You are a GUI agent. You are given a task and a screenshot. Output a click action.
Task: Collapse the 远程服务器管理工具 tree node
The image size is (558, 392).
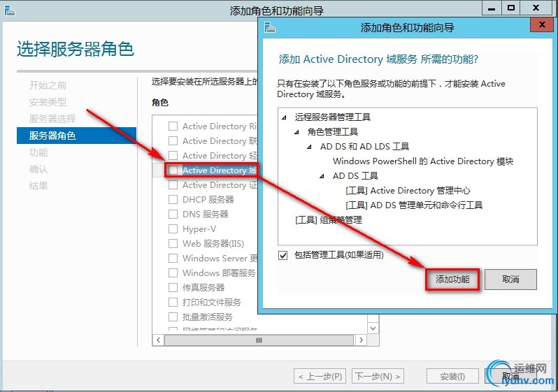[x=284, y=117]
